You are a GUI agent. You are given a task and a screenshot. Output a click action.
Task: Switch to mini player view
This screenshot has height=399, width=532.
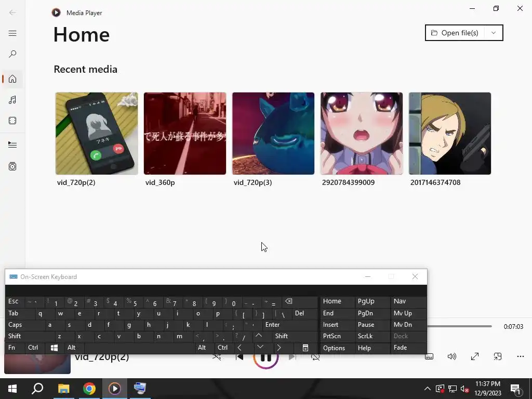pos(498,356)
